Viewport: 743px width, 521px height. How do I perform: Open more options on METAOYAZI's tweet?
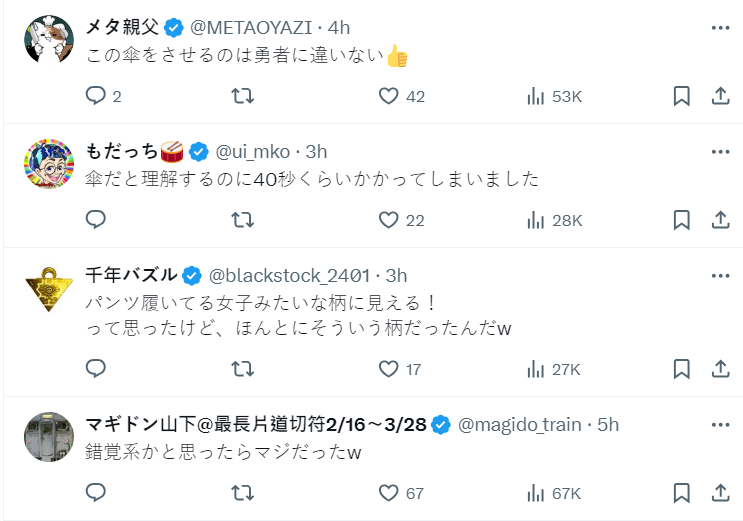pos(720,28)
